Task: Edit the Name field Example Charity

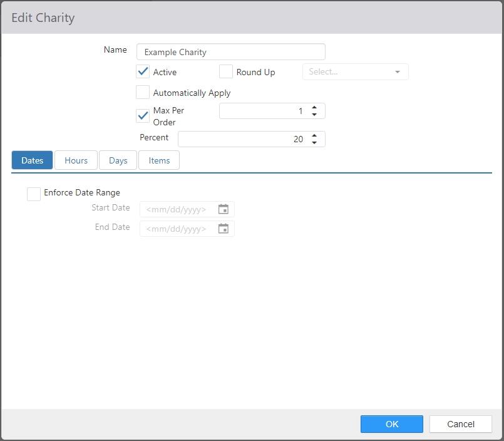Action: [x=231, y=52]
